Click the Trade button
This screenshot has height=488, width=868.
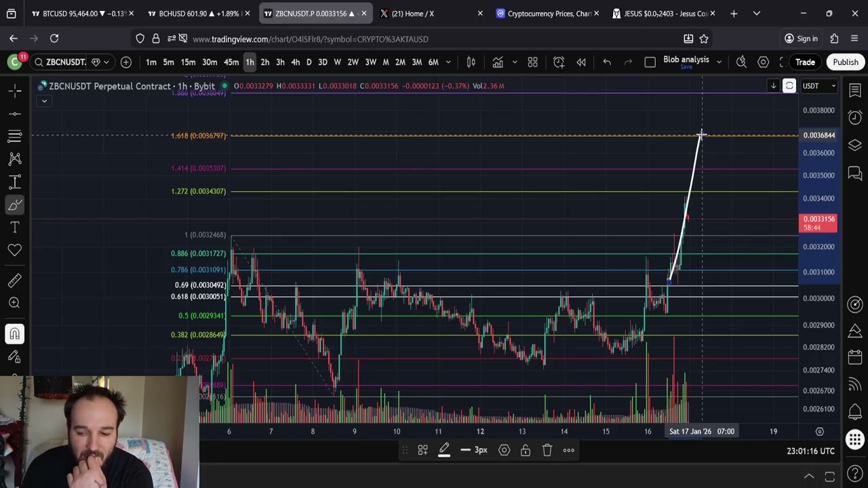coord(805,62)
